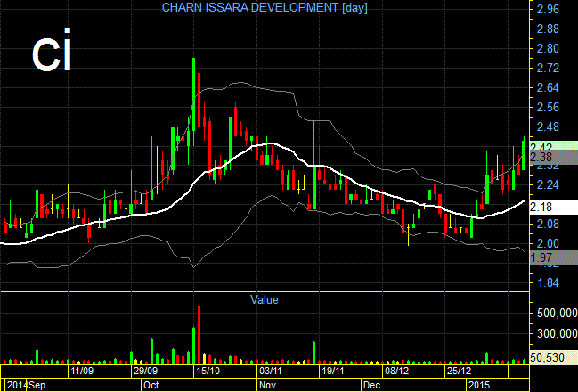This screenshot has width=578, height=392.
Task: Select the 1.84 price axis label
Action: coord(548,282)
